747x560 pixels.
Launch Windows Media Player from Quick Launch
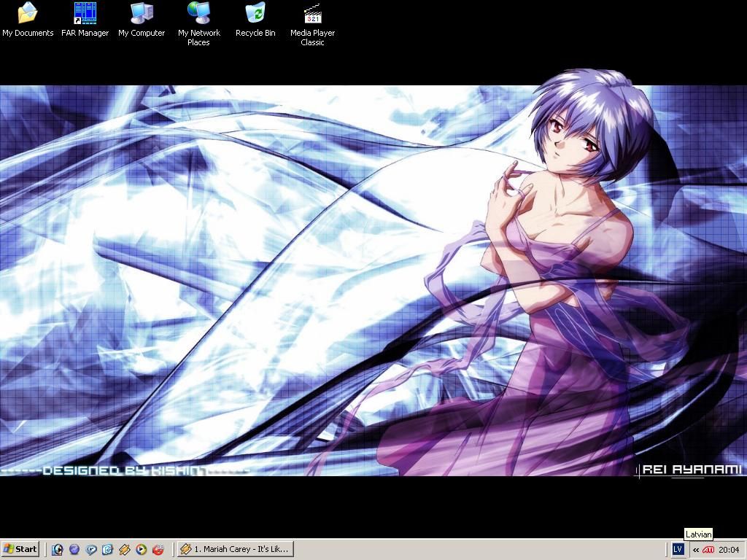(x=141, y=550)
